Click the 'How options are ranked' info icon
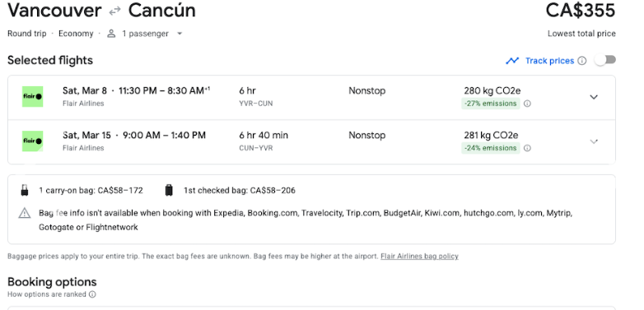 (x=92, y=294)
